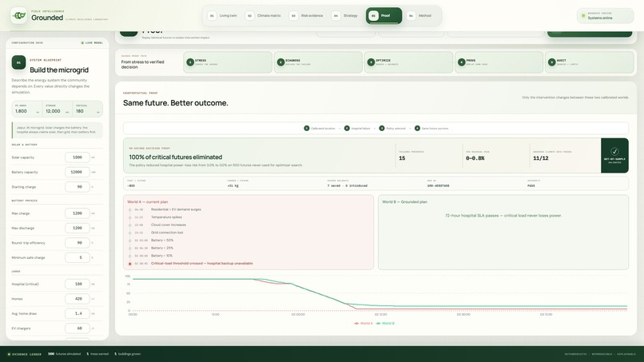Image resolution: width=644 pixels, height=362 pixels.
Task: Click the Storage 12,000 summary value
Action: 53,111
